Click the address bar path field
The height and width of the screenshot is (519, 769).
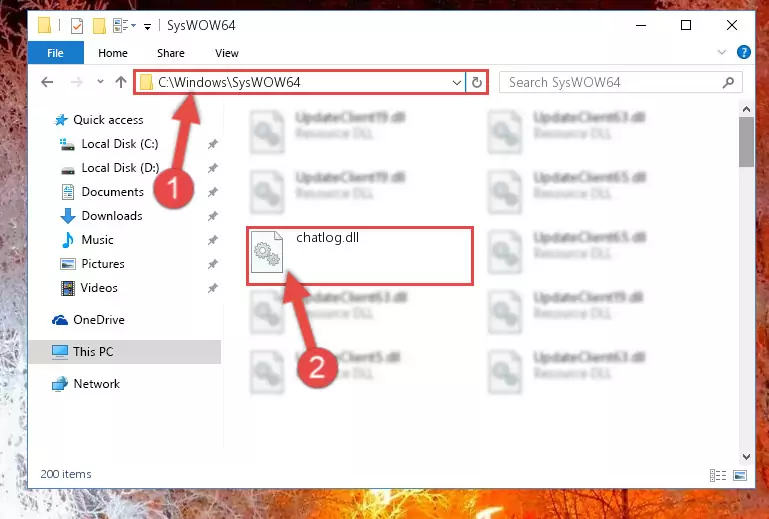point(300,82)
